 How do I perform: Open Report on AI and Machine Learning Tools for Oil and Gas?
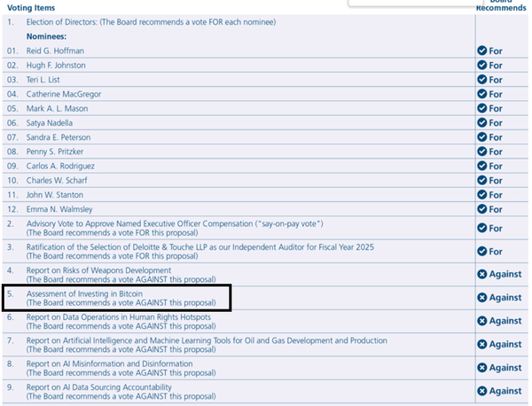(x=207, y=340)
